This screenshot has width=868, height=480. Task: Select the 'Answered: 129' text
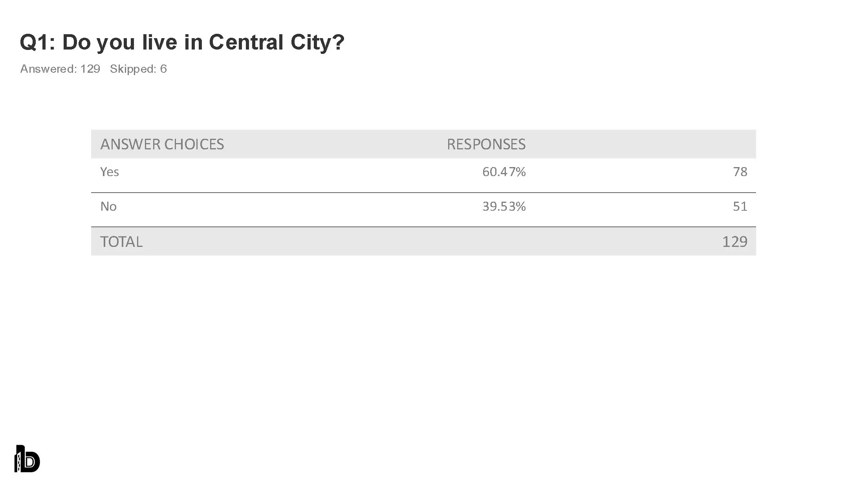(x=60, y=69)
